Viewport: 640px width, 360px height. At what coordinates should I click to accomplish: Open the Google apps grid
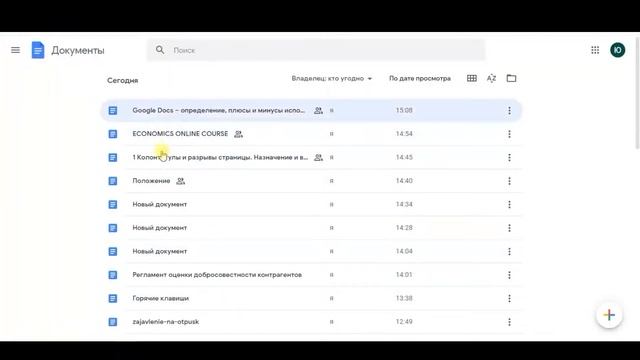coord(595,50)
